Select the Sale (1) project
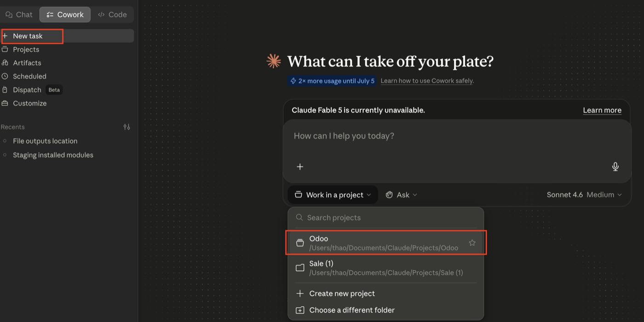Image resolution: width=644 pixels, height=322 pixels. coord(386,268)
